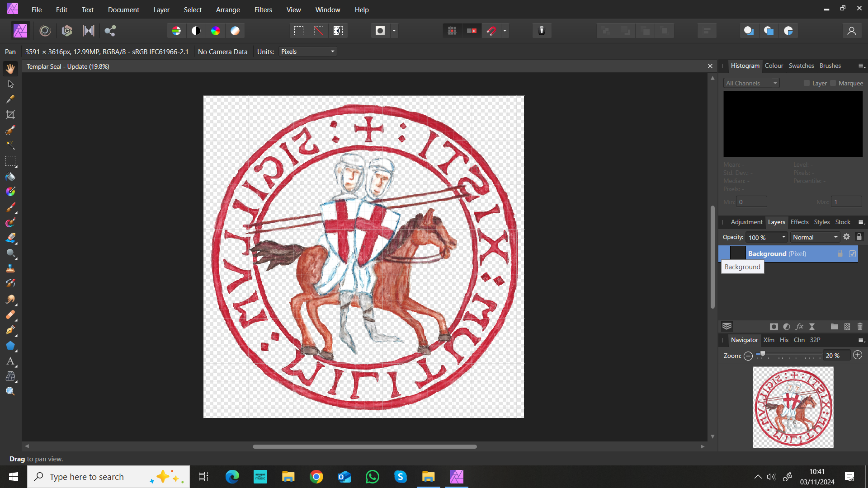Open the Filters menu
The height and width of the screenshot is (488, 868).
tap(263, 9)
